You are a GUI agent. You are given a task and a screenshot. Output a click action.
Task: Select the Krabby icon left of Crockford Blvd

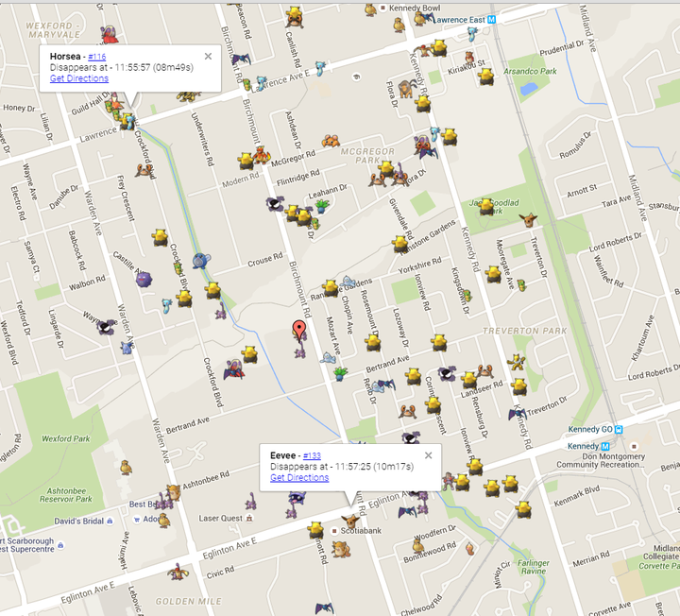[x=144, y=171]
